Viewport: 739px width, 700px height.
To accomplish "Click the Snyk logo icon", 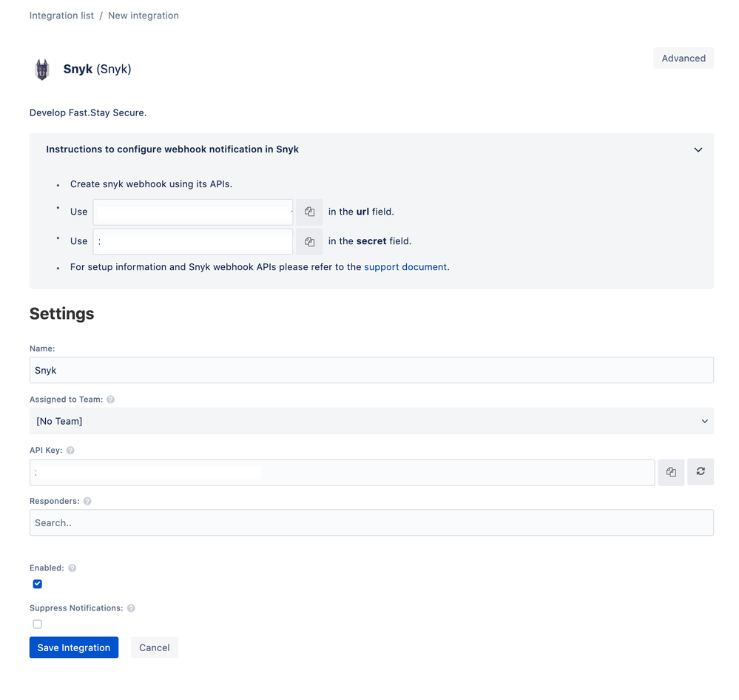I will [x=42, y=70].
